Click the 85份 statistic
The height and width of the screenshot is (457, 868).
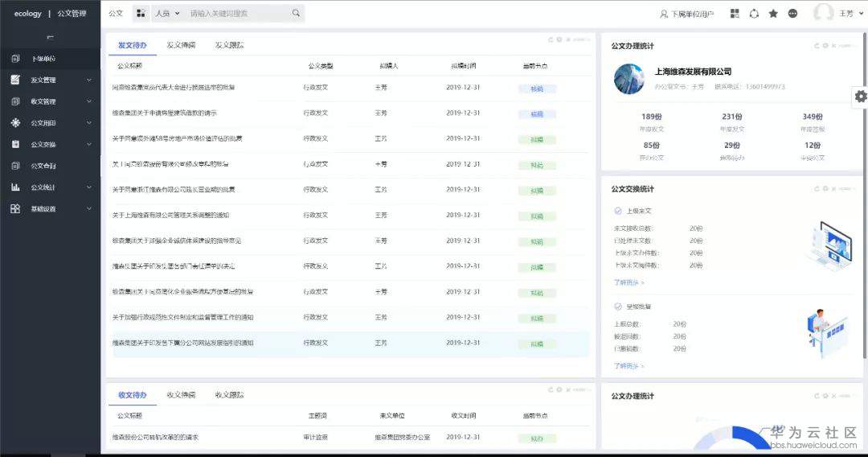pos(652,145)
